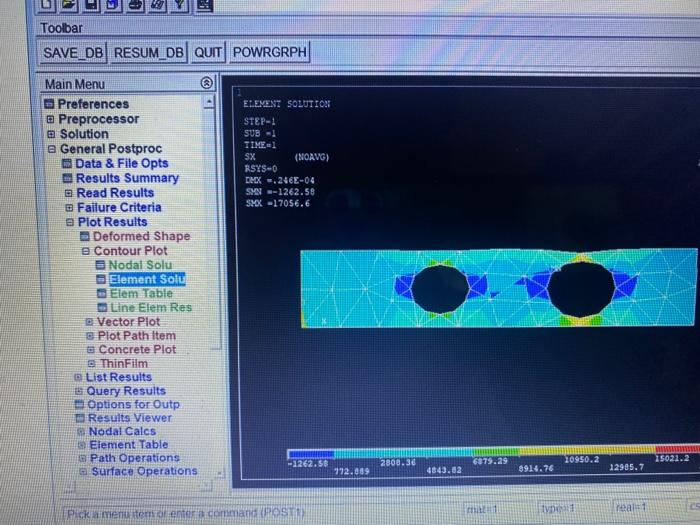Open the Data & File Opts item
Image resolution: width=700 pixels, height=525 pixels.
[121, 163]
